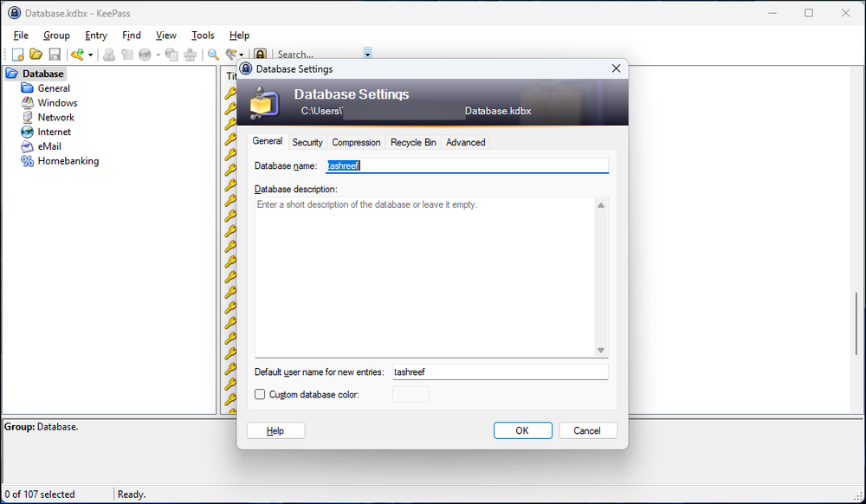This screenshot has height=504, width=866.
Task: Click the General folder group icon
Action: point(27,88)
